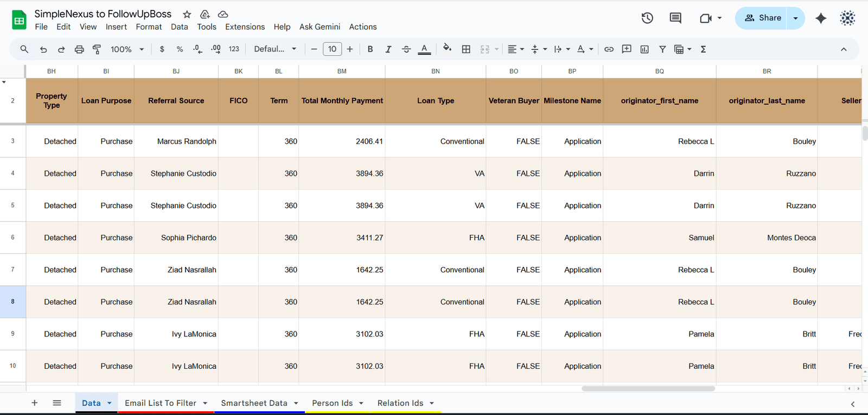This screenshot has width=868, height=415.
Task: Click the paint format roller icon
Action: pos(97,49)
